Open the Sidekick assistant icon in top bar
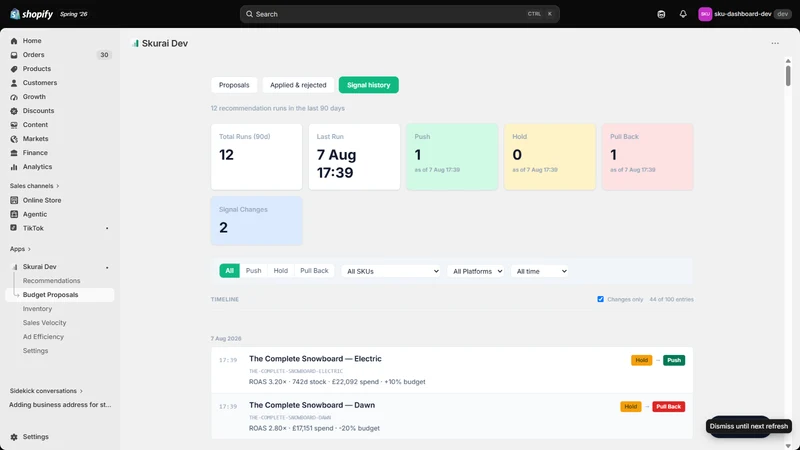The height and width of the screenshot is (450, 800). click(661, 14)
